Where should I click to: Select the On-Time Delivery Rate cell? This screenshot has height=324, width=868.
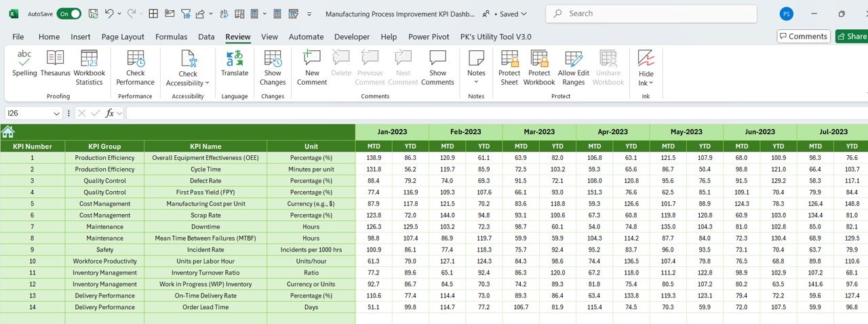205,296
